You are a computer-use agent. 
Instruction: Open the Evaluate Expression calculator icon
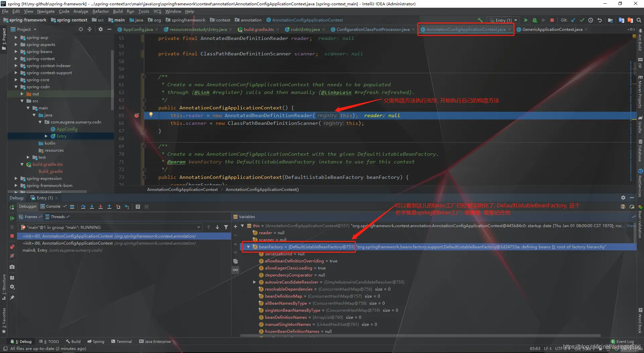click(138, 207)
